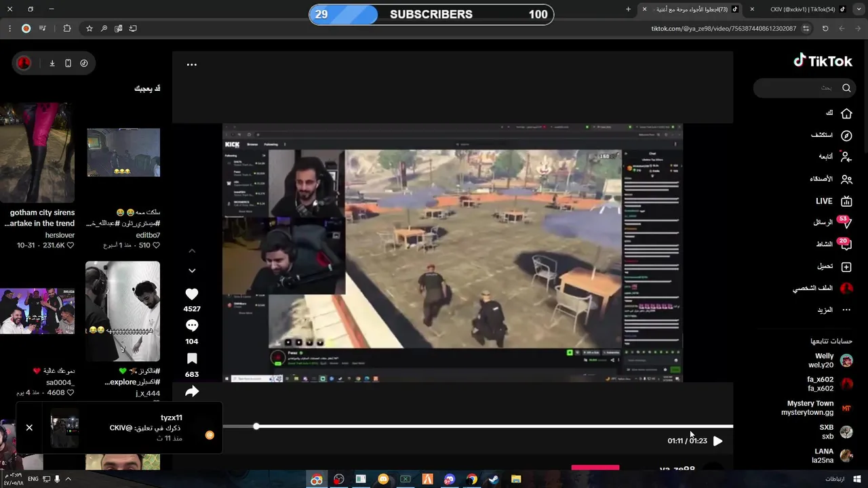
Task: Open the browser three-dots menu
Action: [9, 28]
